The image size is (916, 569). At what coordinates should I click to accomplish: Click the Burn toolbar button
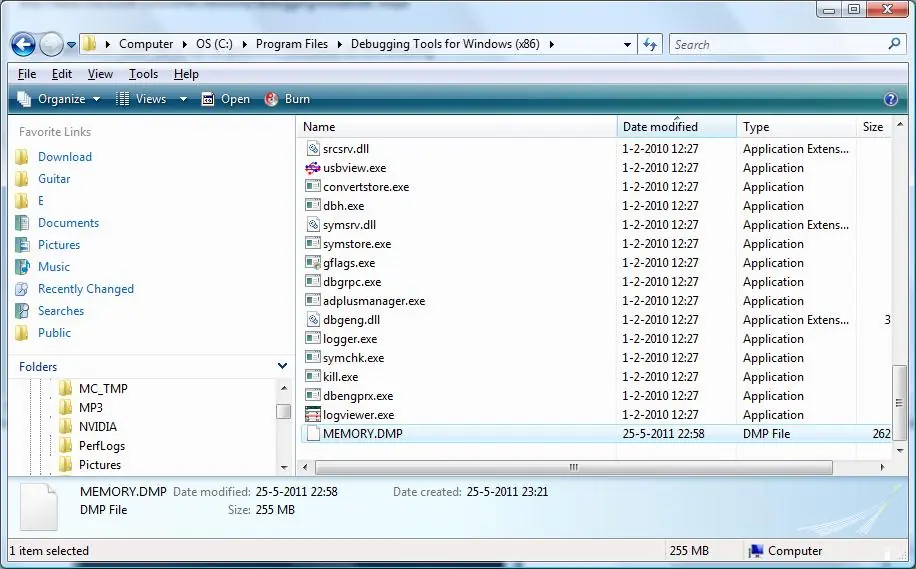coord(287,99)
